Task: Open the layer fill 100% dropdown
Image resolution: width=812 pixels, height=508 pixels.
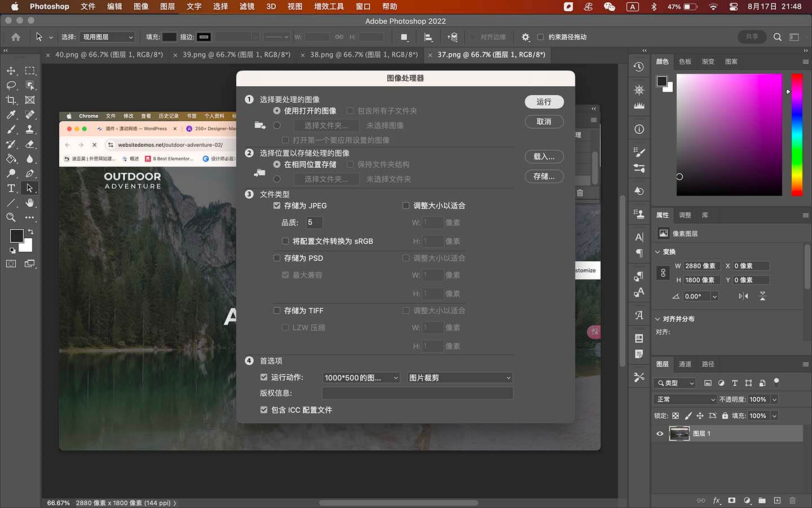Action: point(774,415)
